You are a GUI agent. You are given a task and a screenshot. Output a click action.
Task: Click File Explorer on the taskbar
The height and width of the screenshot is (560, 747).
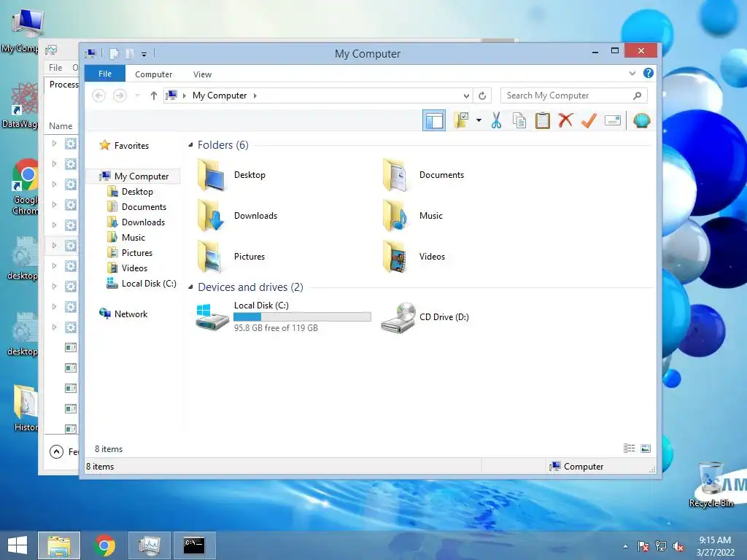pos(59,545)
